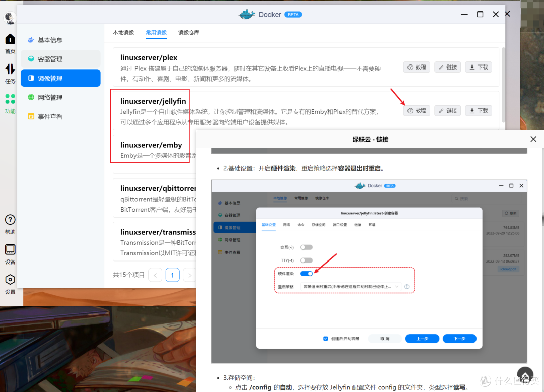Select 事件查看 in the Docker sidebar
Viewport: 544px width, 392px height.
(x=60, y=116)
